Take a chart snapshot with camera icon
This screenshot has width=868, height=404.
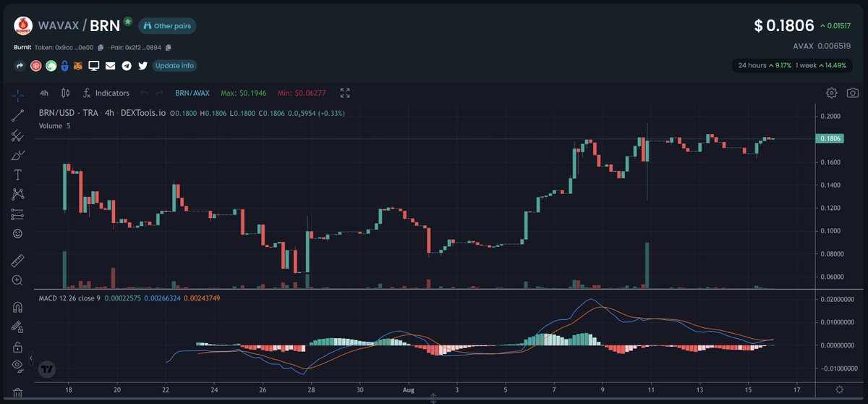click(854, 93)
